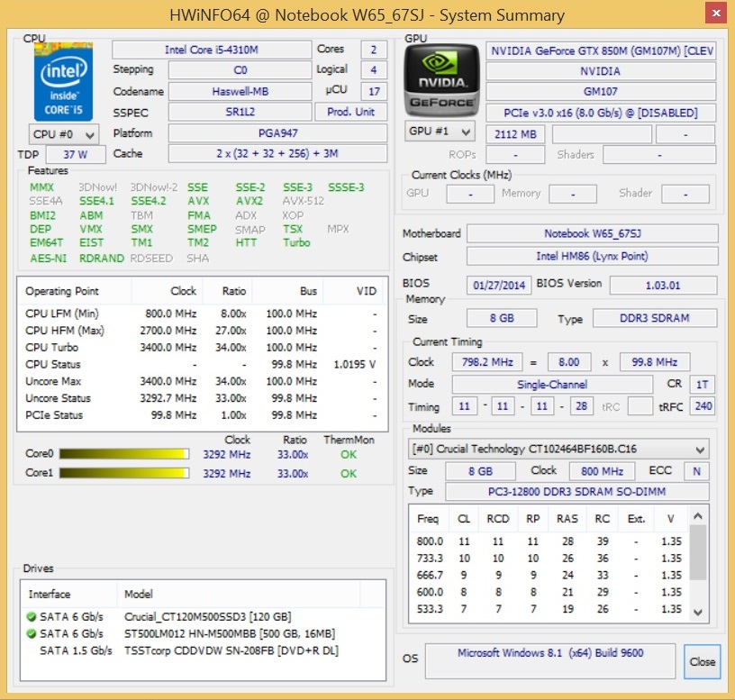Viewport: 735px width, 700px height.
Task: Click the Core1 usage bar
Action: pos(124,473)
